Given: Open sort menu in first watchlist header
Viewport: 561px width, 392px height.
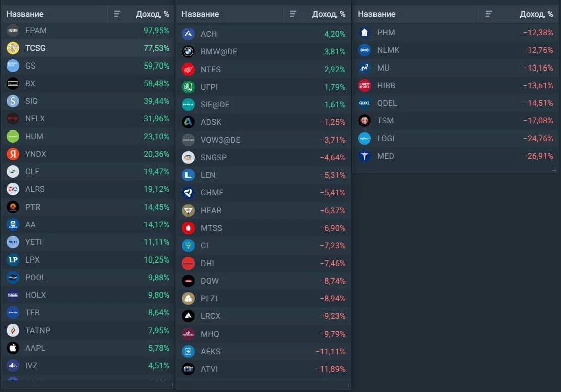Looking at the screenshot, I should (117, 14).
